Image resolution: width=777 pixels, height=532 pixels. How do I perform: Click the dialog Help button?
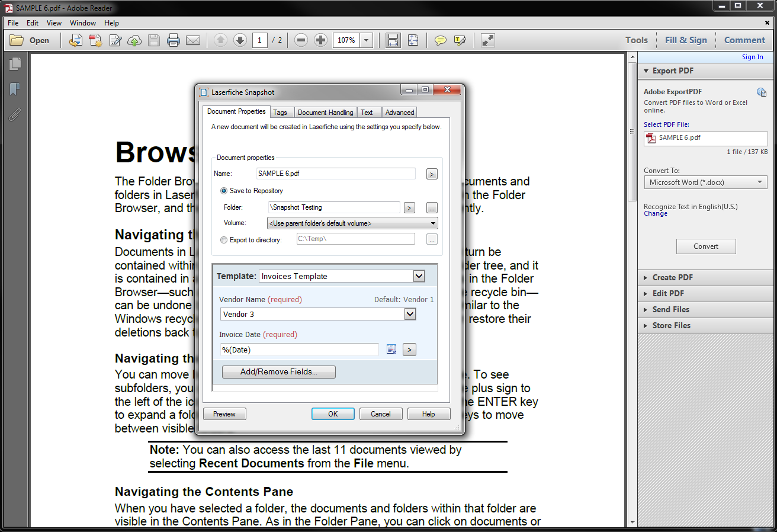429,414
